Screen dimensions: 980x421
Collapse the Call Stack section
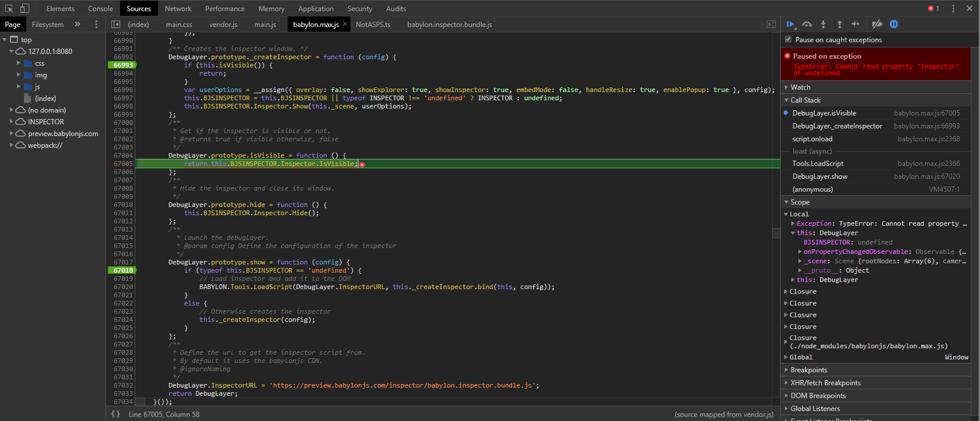[x=876, y=100]
